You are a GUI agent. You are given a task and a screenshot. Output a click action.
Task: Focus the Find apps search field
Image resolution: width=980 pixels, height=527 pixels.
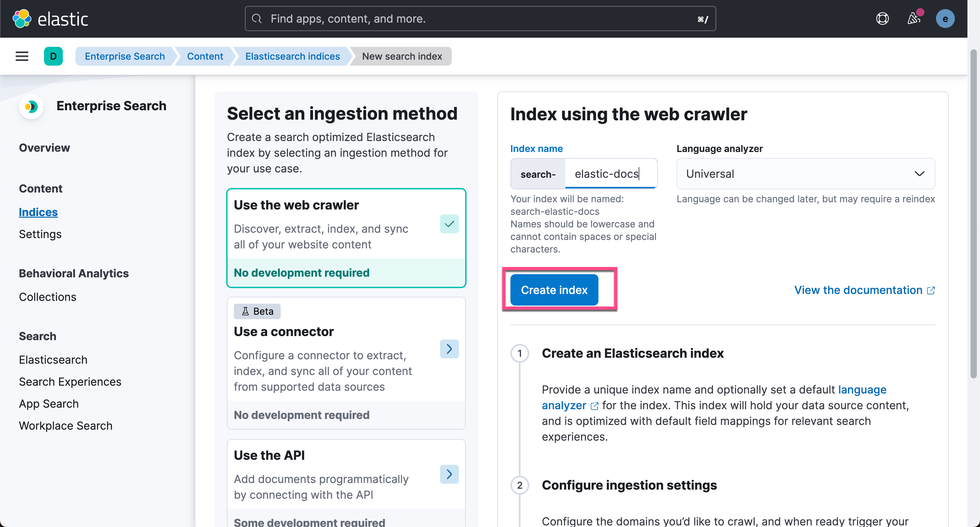tap(480, 19)
